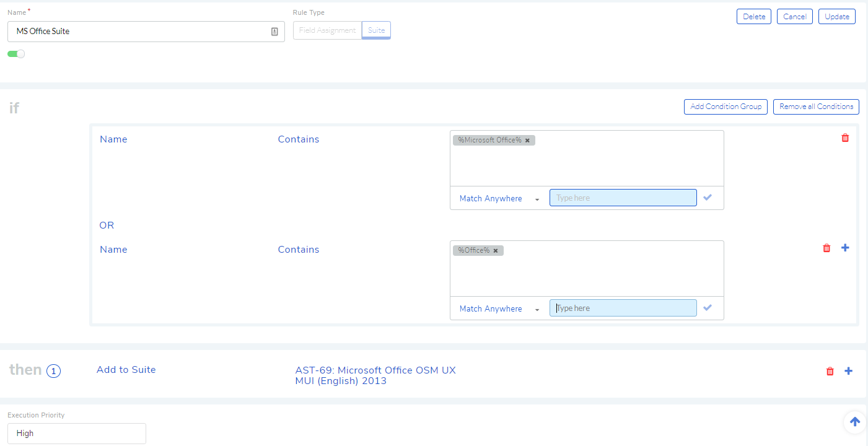The height and width of the screenshot is (446, 868).
Task: Click the icon inside the Name field
Action: pos(274,32)
